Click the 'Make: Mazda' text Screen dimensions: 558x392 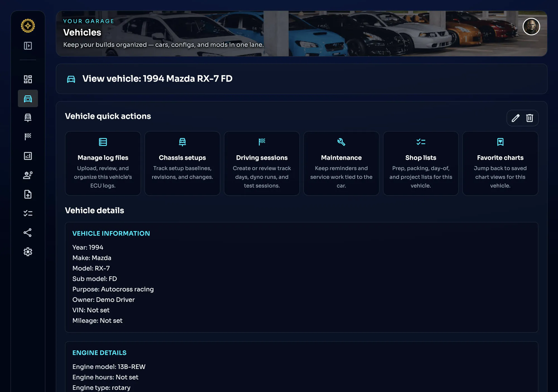click(92, 258)
